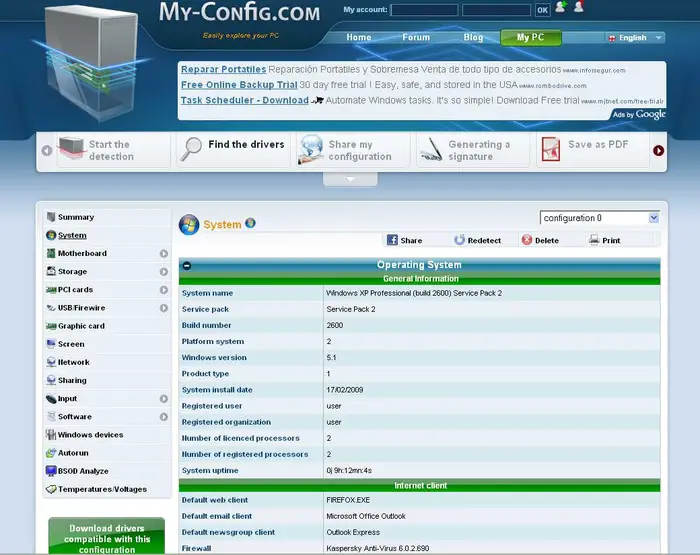700x555 pixels.
Task: Collapse the Operating System section
Action: point(187,266)
